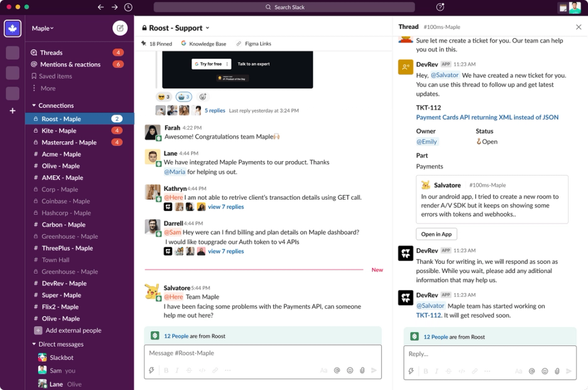Open Maple workspace dropdown menu
Viewport: 588px width, 390px height.
tap(43, 28)
